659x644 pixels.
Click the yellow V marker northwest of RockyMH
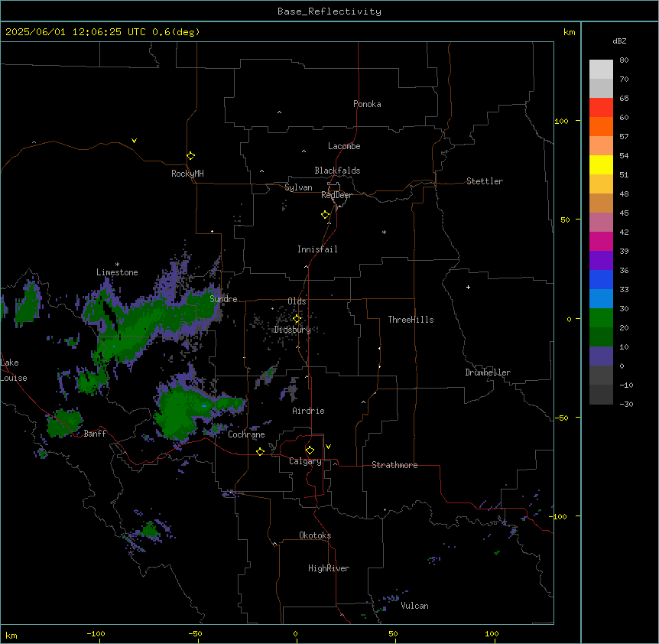tap(134, 141)
